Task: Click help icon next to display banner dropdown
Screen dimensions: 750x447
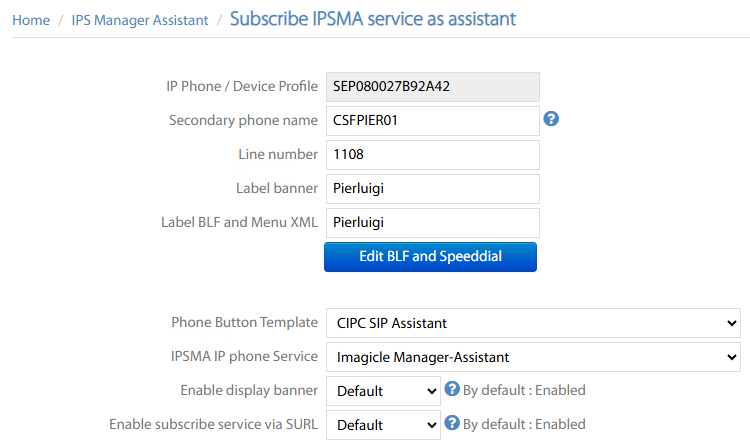Action: [452, 389]
